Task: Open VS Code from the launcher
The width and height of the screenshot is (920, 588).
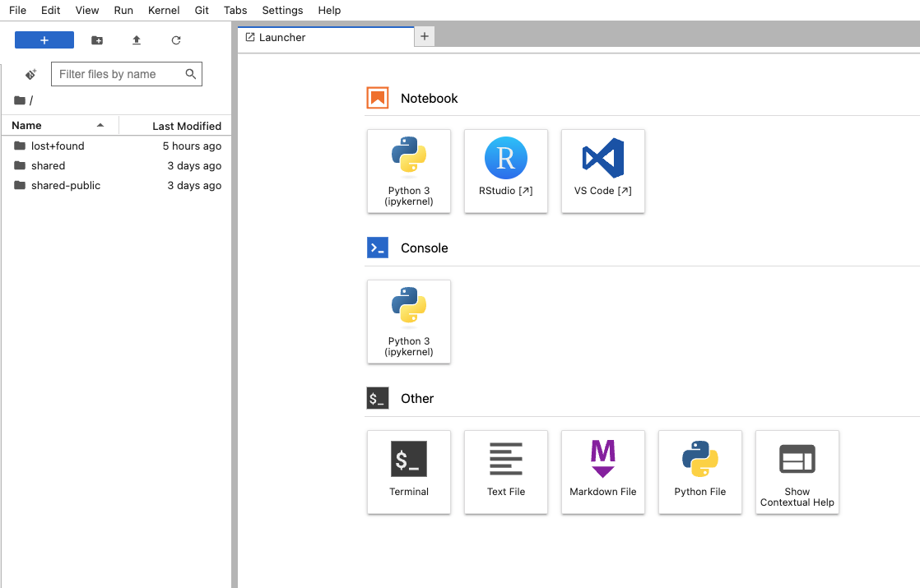Action: [x=602, y=171]
